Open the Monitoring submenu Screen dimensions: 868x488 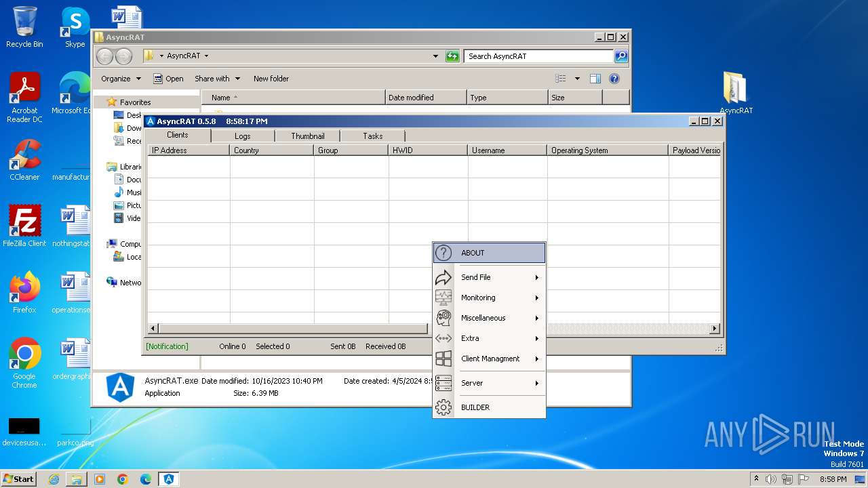489,298
